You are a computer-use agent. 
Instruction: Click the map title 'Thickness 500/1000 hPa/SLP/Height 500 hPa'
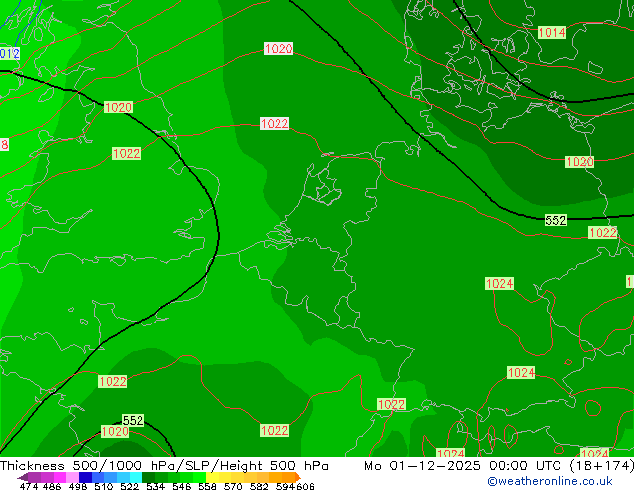pos(164,466)
